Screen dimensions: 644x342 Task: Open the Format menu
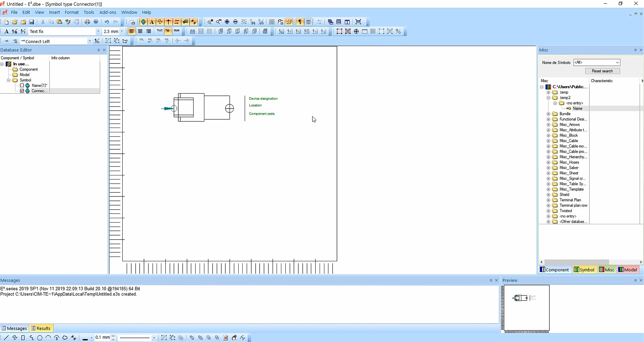72,12
